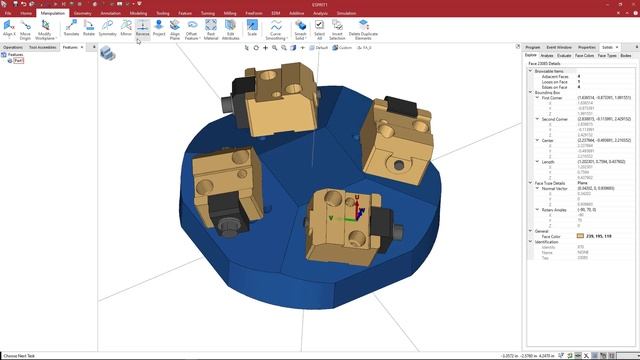Screen dimensions: 640x360
Task: Collapse the Center group
Action: coord(537,140)
